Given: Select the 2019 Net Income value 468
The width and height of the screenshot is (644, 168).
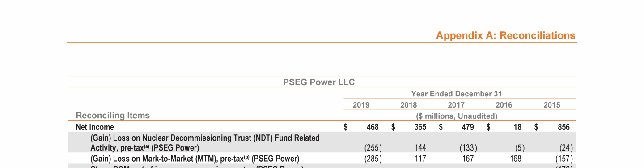Looking at the screenshot, I should click(373, 127).
